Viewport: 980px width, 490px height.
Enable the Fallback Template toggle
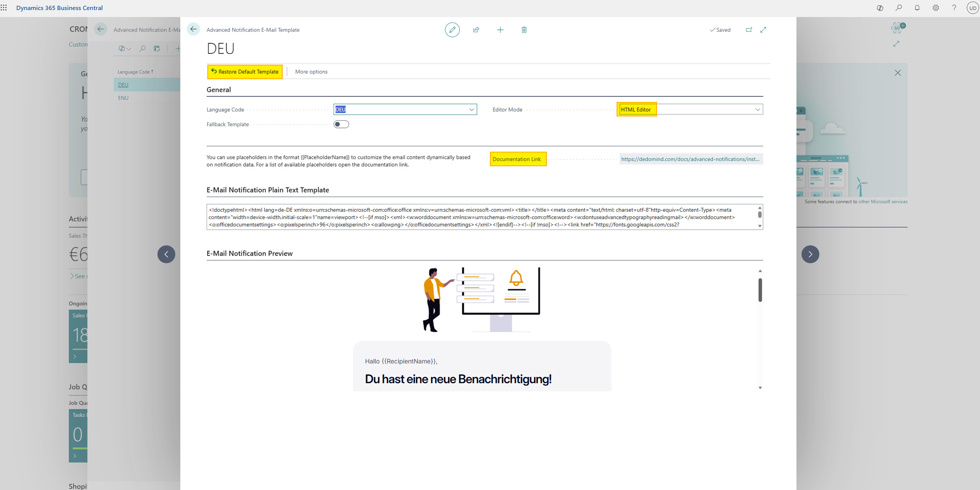[x=341, y=124]
